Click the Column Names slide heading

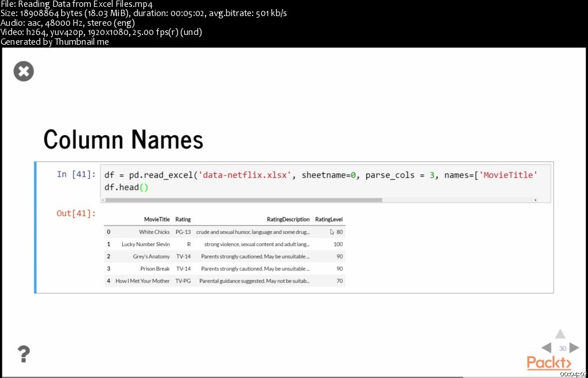coord(123,139)
